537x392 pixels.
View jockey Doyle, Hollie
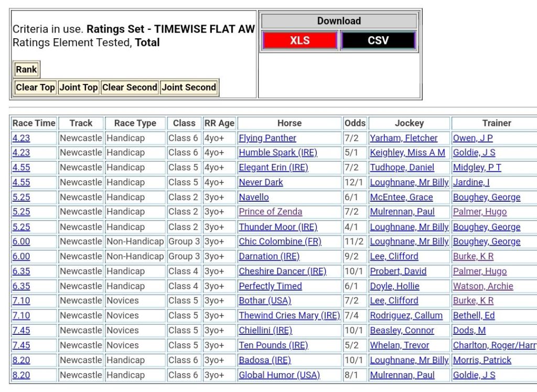[394, 286]
